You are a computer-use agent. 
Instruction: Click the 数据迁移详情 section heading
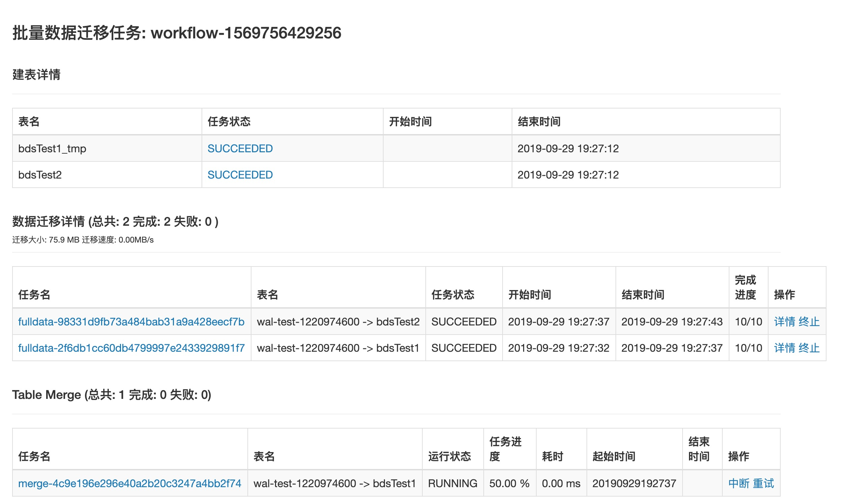tap(115, 221)
